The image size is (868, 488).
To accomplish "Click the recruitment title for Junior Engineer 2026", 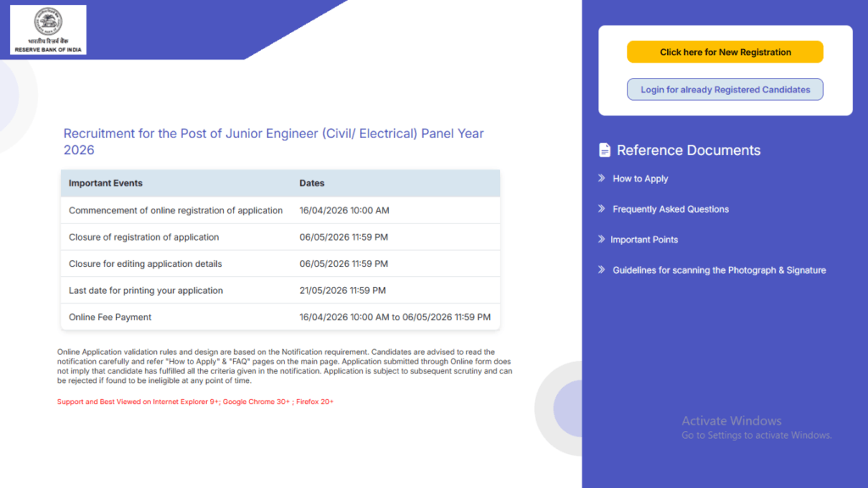I will coord(273,141).
